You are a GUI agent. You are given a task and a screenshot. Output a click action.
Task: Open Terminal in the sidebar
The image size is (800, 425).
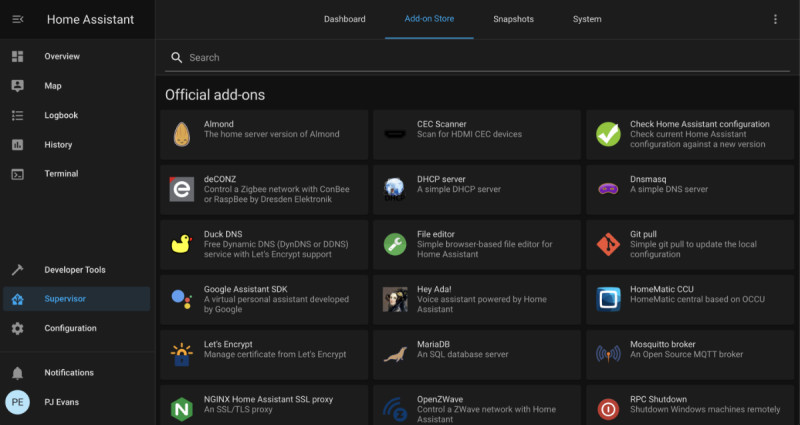click(x=77, y=174)
